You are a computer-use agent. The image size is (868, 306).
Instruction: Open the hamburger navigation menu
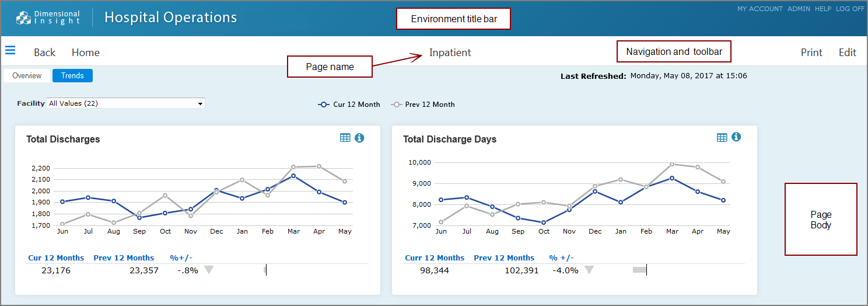tap(10, 50)
